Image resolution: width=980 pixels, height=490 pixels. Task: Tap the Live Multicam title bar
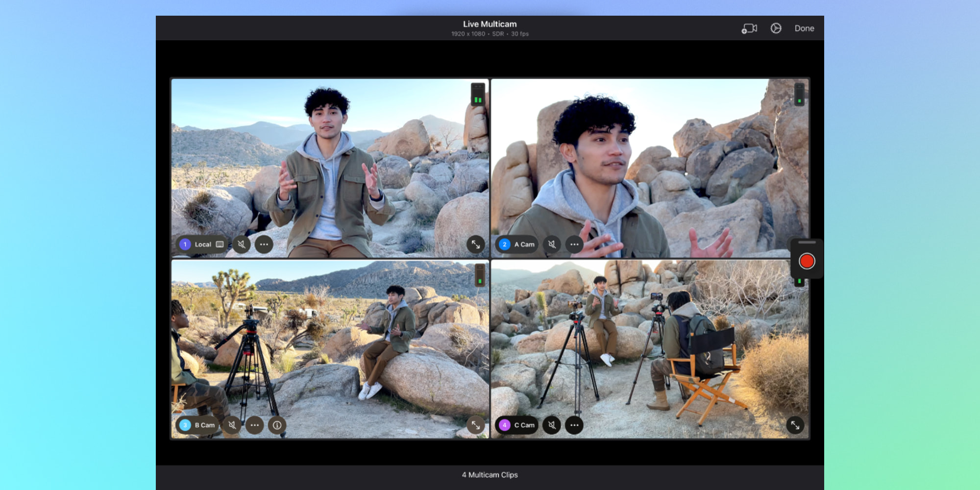pos(490,24)
